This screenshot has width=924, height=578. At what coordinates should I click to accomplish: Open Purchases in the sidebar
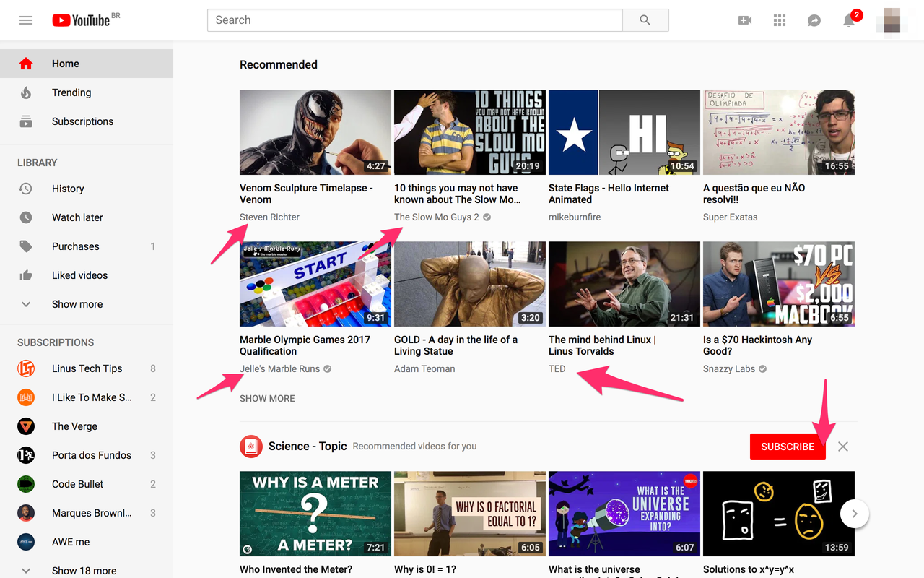[x=87, y=246]
